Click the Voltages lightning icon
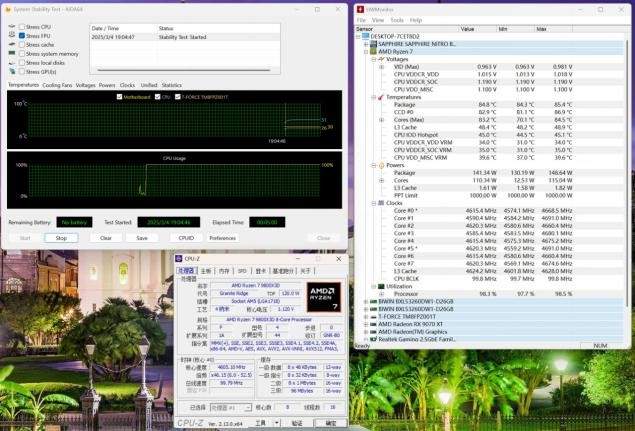This screenshot has width=635, height=431. (381, 59)
